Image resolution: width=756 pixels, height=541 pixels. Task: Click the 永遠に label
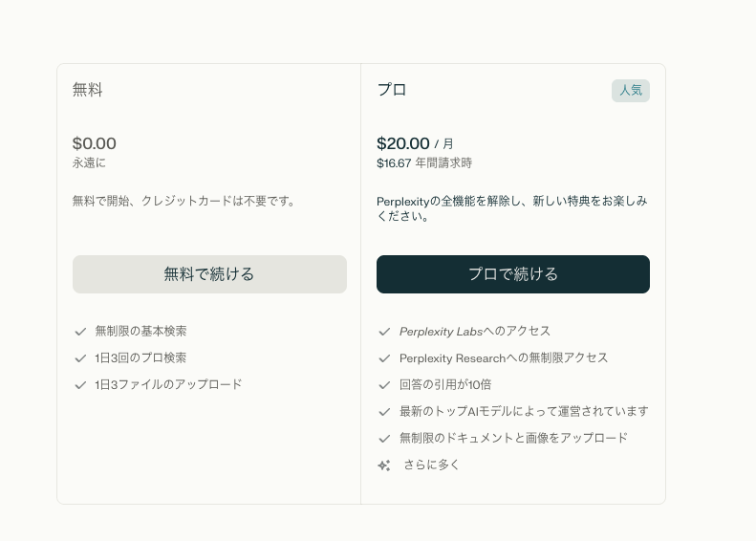click(x=89, y=163)
